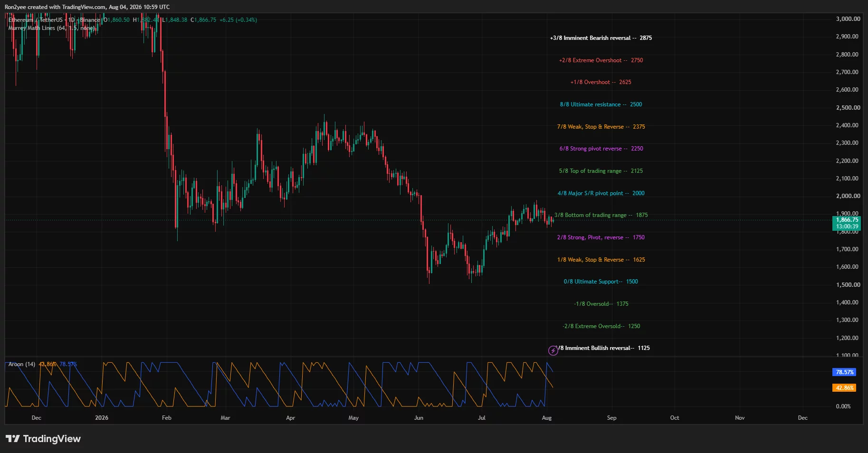Viewport: 868px width, 453px height.
Task: Click the change value +6.25 (+0.34%)
Action: pos(238,20)
